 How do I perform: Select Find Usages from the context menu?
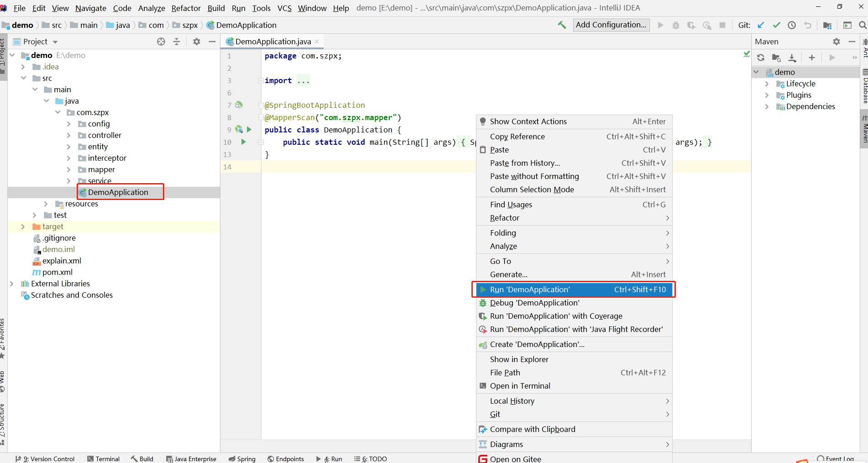[574, 205]
